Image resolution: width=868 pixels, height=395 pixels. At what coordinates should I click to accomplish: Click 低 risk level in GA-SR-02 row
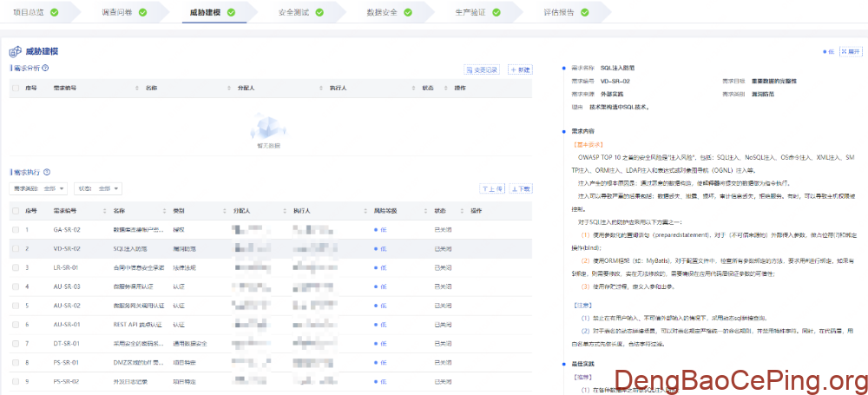pos(380,229)
